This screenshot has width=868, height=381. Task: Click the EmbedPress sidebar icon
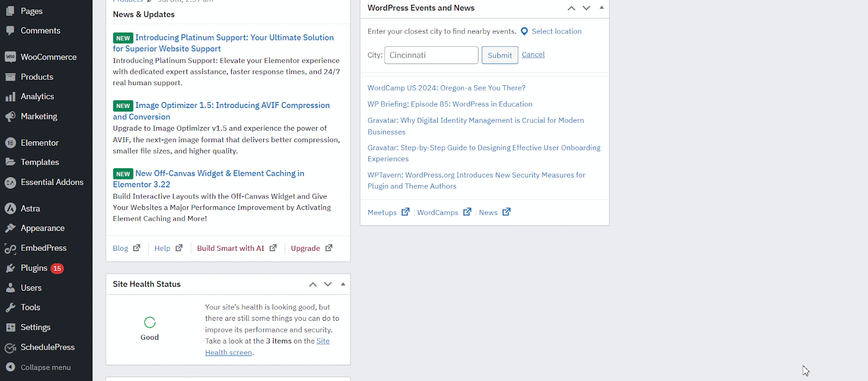[10, 249]
